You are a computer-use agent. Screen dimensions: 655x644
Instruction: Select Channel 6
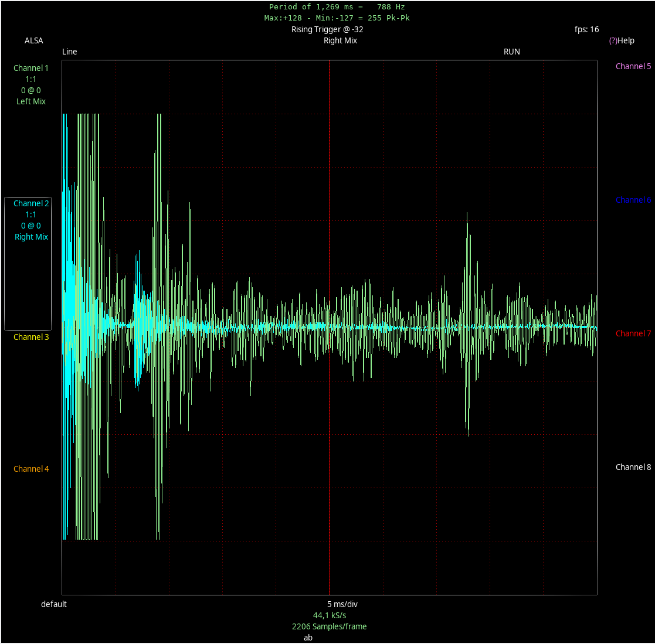tap(633, 200)
